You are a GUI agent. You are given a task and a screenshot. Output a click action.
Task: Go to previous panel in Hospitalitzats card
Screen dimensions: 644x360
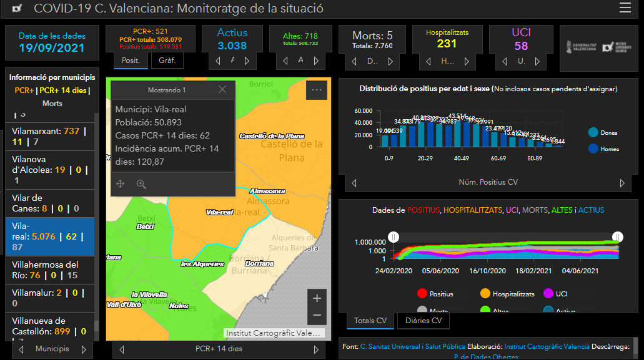[429, 61]
